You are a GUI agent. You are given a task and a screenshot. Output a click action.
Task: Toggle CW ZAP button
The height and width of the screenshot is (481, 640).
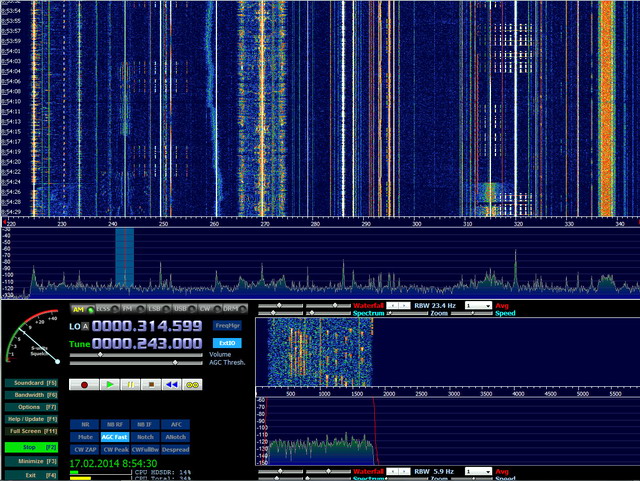point(85,450)
